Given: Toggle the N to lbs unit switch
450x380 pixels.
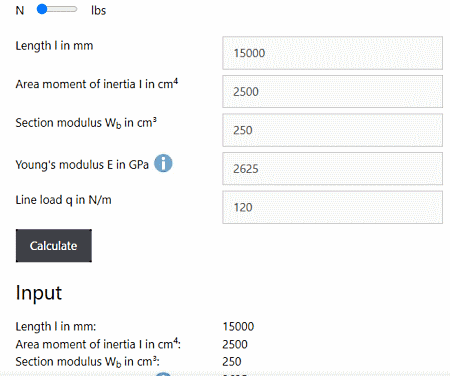Looking at the screenshot, I should (x=57, y=9).
